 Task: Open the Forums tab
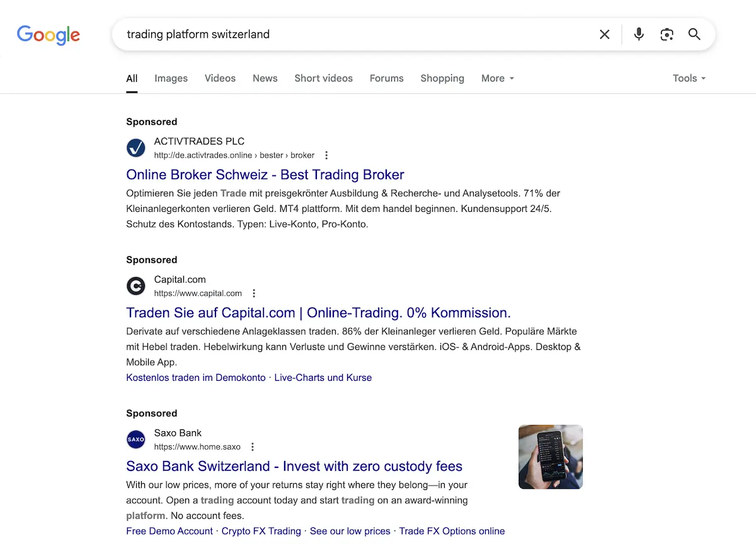coord(387,78)
